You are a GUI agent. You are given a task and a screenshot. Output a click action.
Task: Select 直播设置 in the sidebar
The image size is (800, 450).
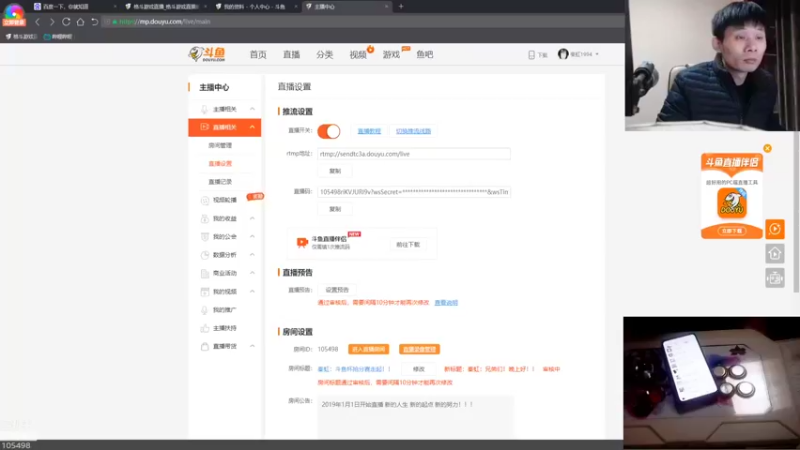[220, 164]
